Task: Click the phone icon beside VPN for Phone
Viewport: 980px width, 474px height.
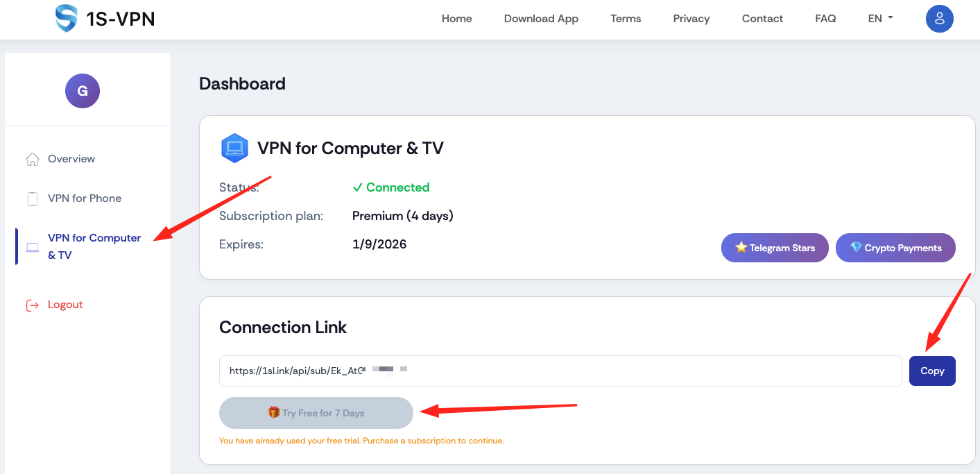Action: [32, 198]
